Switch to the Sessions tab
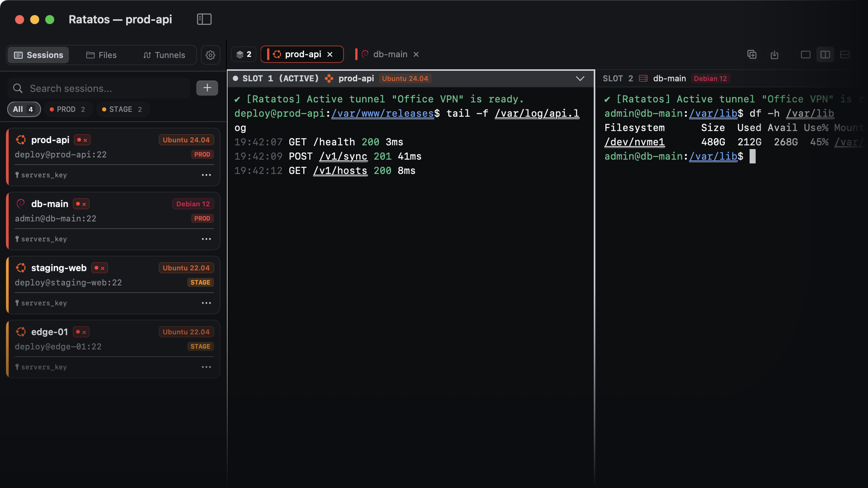Viewport: 868px width, 488px height. click(x=38, y=55)
